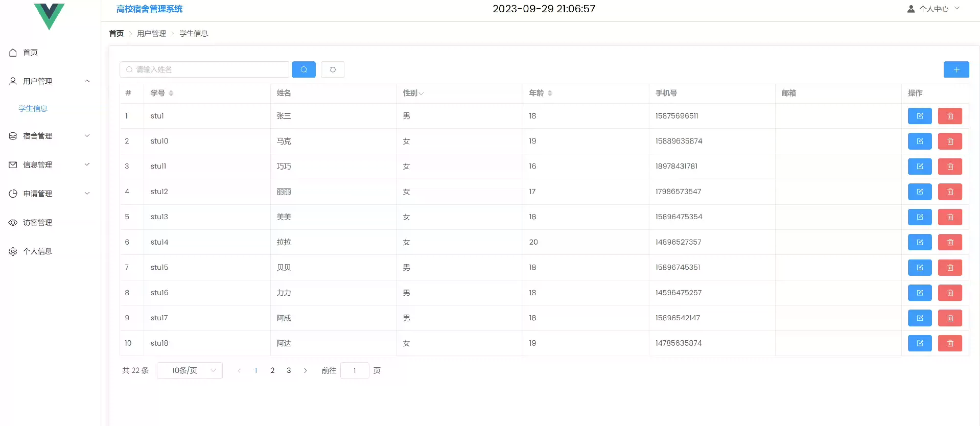The width and height of the screenshot is (980, 426).
Task: Expand the 宿舍管理 sidebar menu
Action: (x=50, y=136)
